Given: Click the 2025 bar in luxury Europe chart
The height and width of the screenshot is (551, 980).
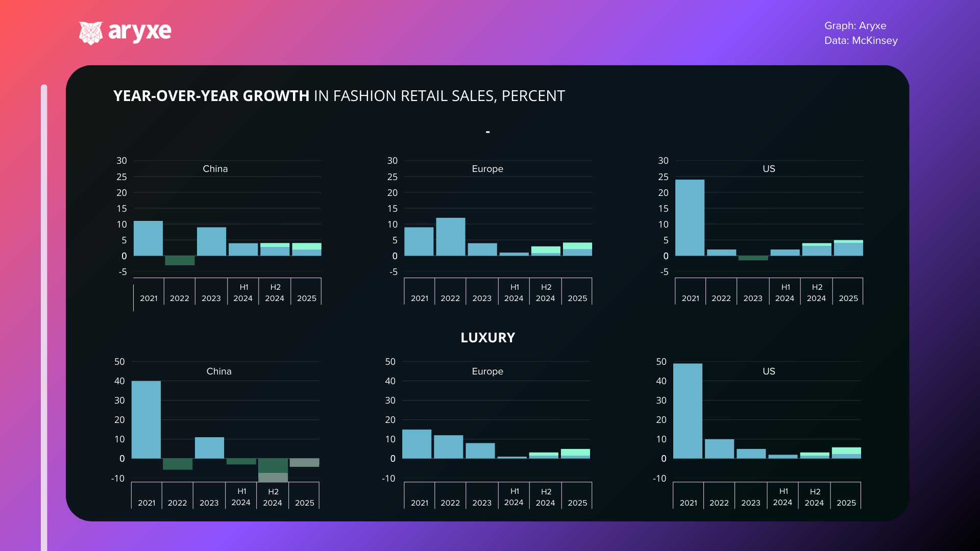Looking at the screenshot, I should tap(575, 454).
